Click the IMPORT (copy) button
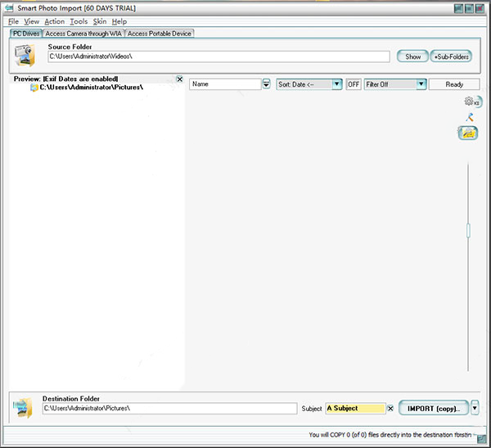Image resolution: width=491 pixels, height=448 pixels. (x=434, y=408)
